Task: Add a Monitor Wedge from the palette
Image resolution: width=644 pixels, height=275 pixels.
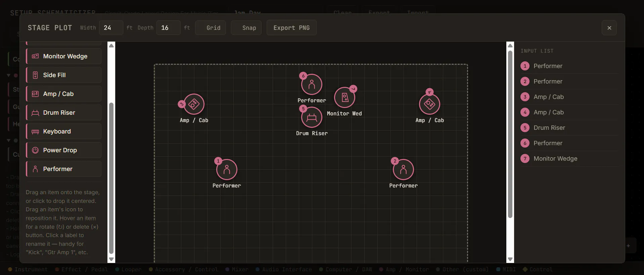Action: pyautogui.click(x=64, y=56)
